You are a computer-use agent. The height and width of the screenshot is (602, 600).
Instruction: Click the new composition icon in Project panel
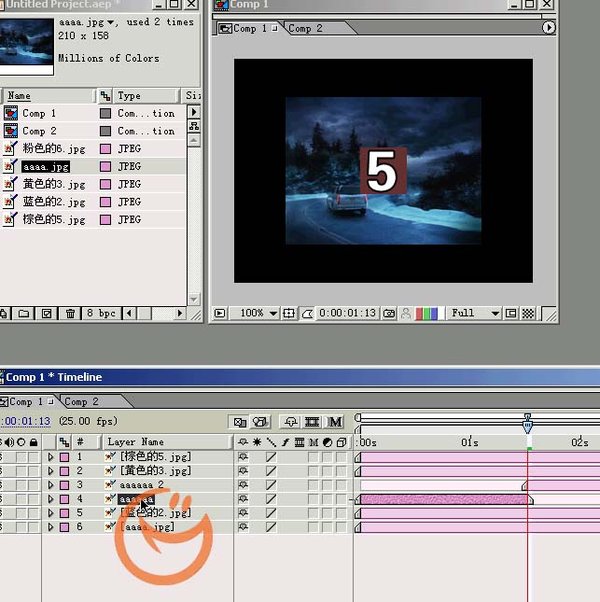tap(46, 314)
